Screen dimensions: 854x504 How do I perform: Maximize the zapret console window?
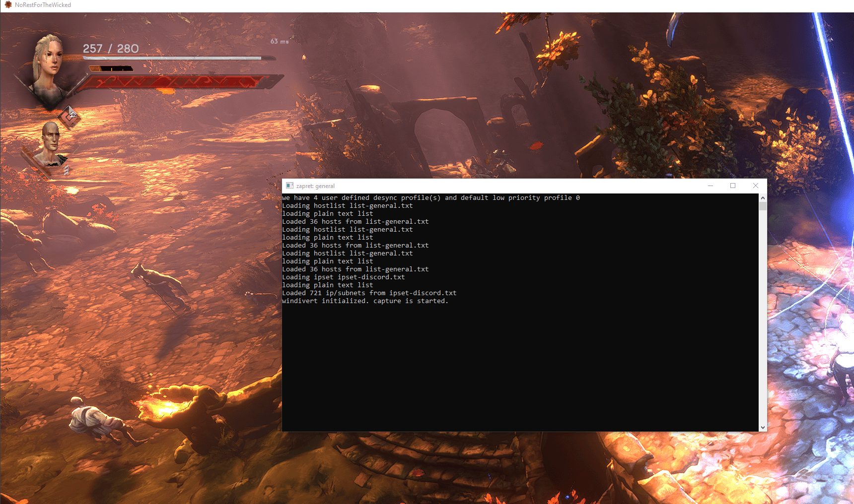click(733, 186)
